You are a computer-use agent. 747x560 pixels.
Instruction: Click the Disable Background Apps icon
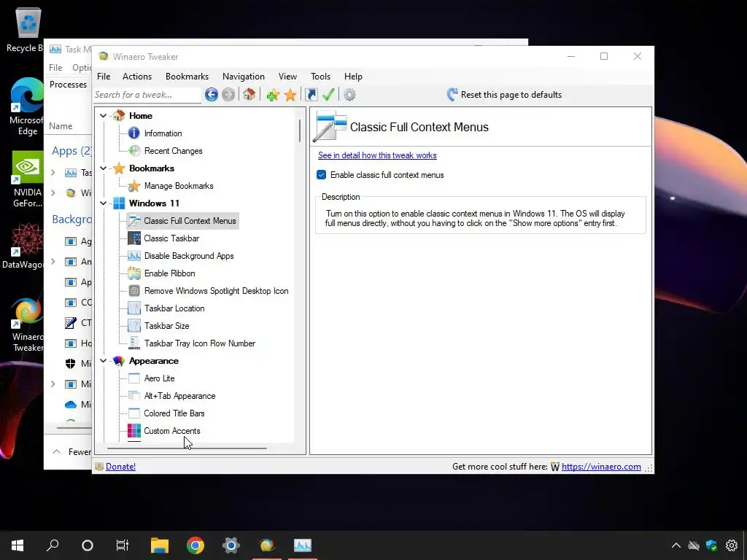(134, 256)
